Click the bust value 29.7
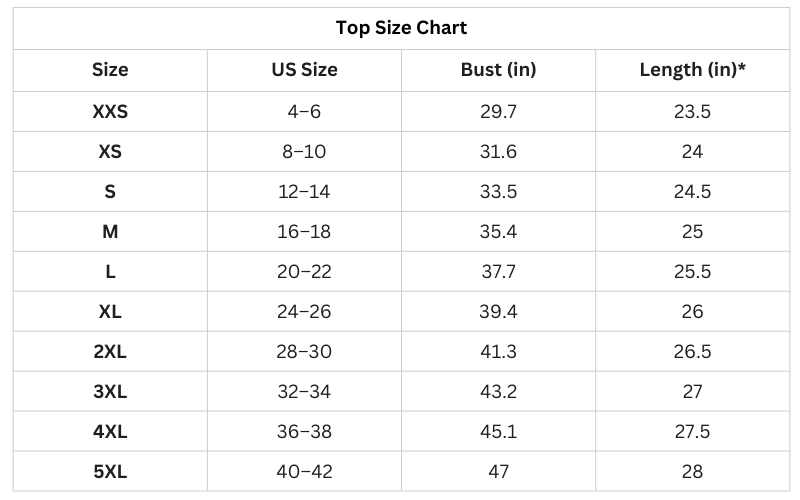This screenshot has width=800, height=500. (x=498, y=111)
